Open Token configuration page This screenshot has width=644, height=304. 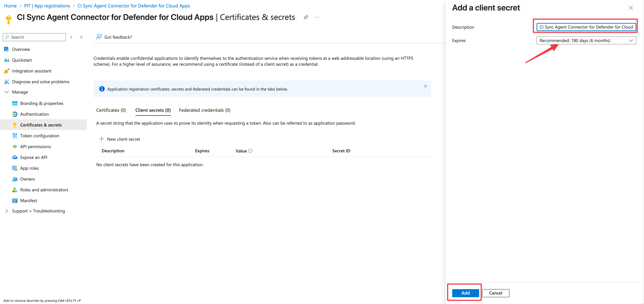tap(40, 136)
